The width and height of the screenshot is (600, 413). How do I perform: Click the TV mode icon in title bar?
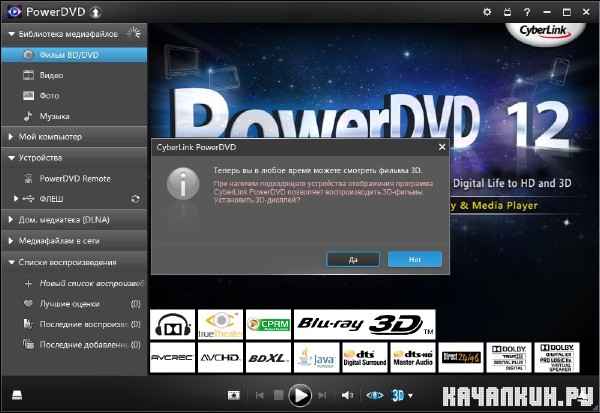coord(507,12)
